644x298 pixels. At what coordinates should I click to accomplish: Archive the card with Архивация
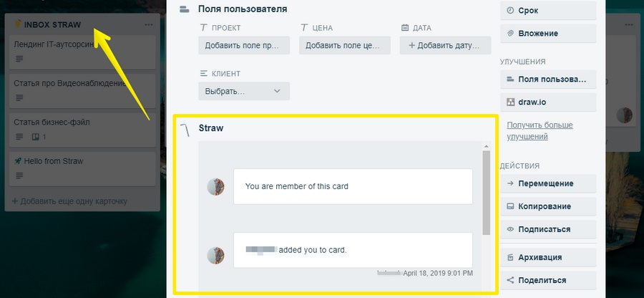[x=548, y=257]
